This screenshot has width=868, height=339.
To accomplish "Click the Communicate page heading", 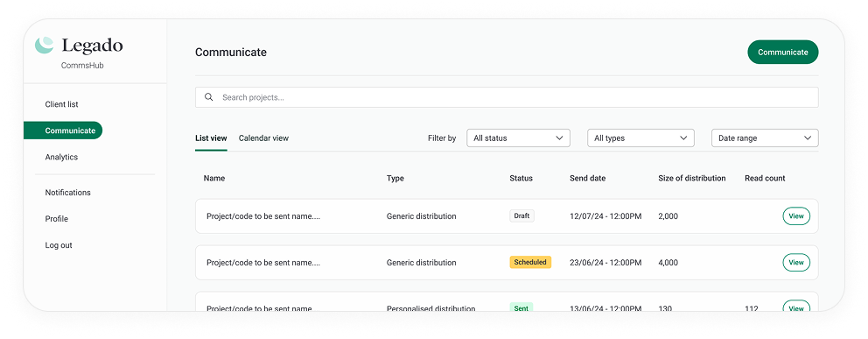I will pos(231,52).
